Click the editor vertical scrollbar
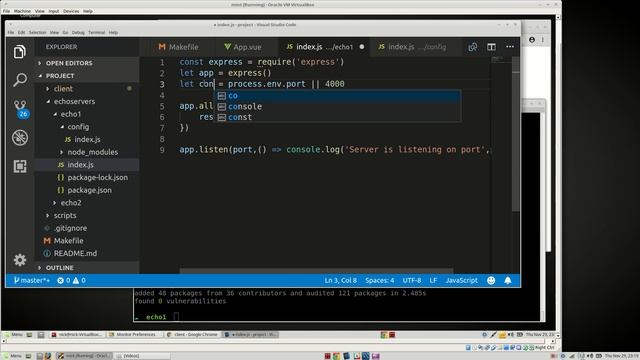 516,135
